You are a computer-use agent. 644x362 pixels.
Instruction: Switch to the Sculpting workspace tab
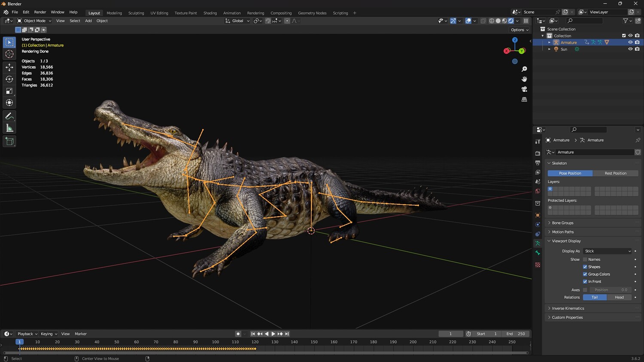136,13
